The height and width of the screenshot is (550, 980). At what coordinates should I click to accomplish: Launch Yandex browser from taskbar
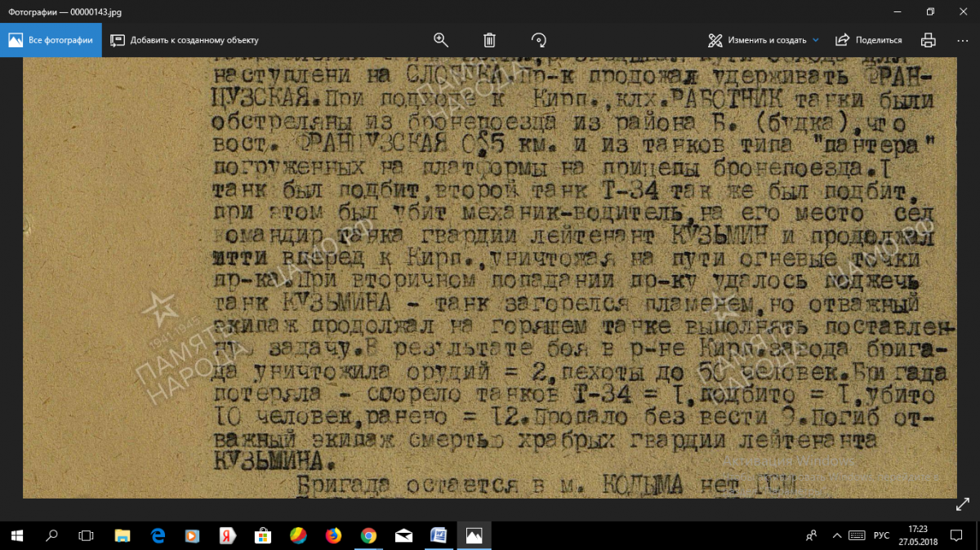(228, 535)
